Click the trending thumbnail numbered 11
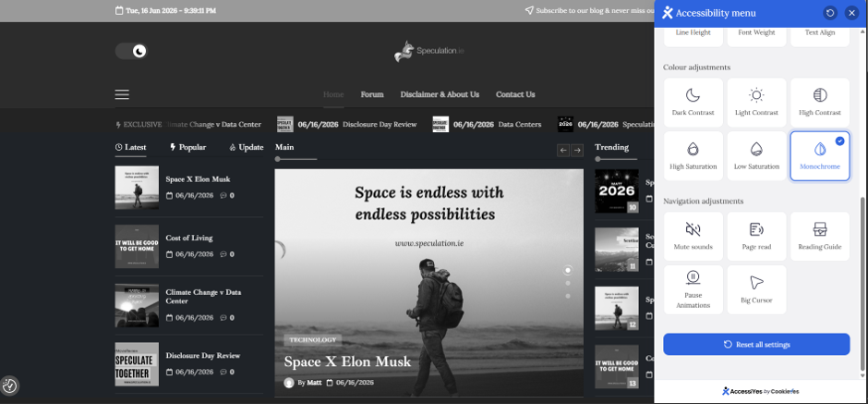 (617, 250)
